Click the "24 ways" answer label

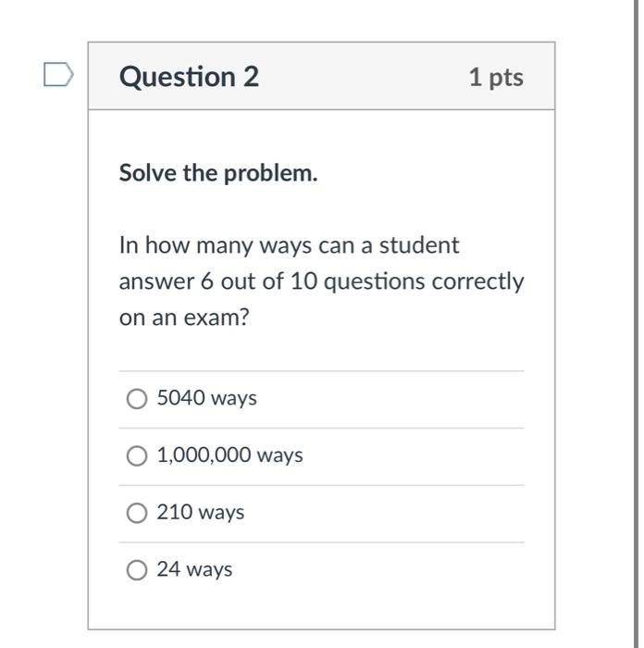(x=194, y=569)
